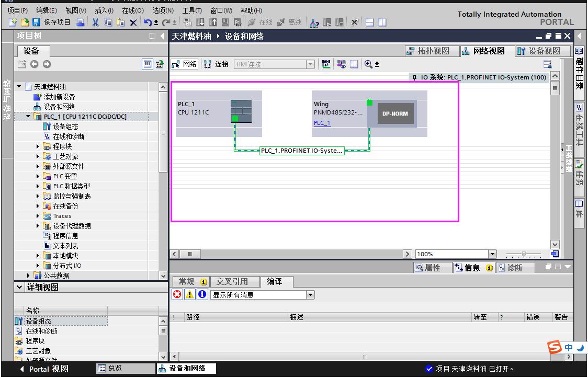Viewport: 588px width, 378px height.
Task: Click the delete X icon in main toolbar
Action: (x=133, y=22)
